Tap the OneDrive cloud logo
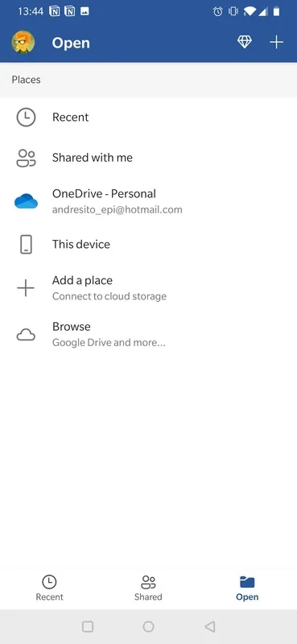 26,201
